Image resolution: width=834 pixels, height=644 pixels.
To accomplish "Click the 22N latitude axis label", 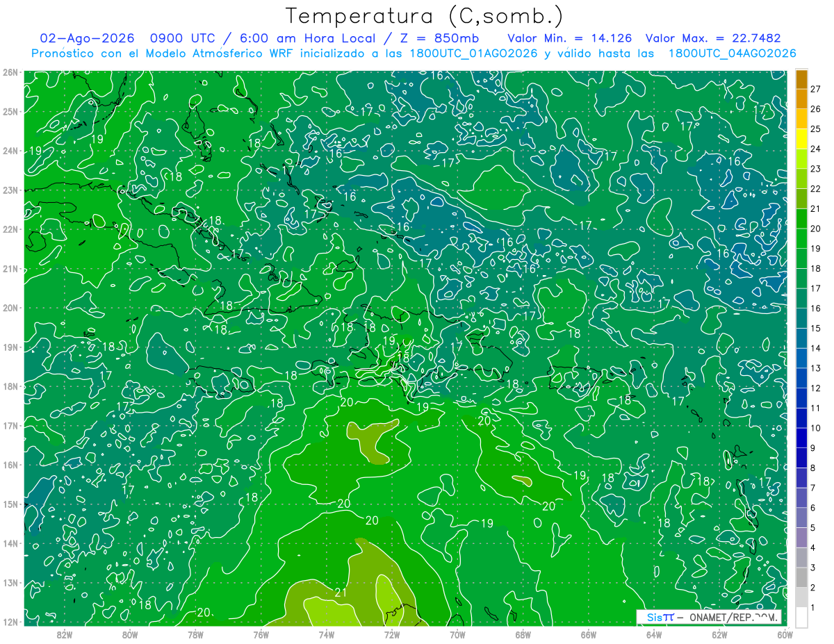I will tap(10, 229).
